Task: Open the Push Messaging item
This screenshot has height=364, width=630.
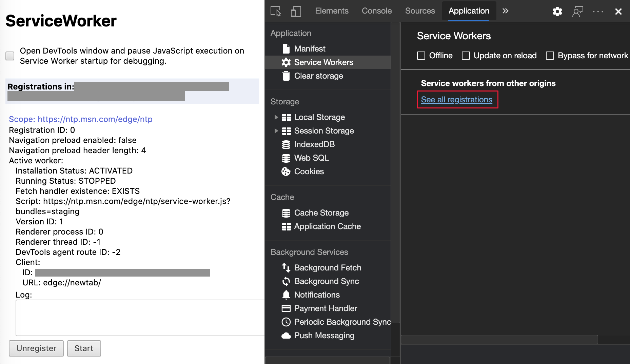Action: (x=324, y=336)
